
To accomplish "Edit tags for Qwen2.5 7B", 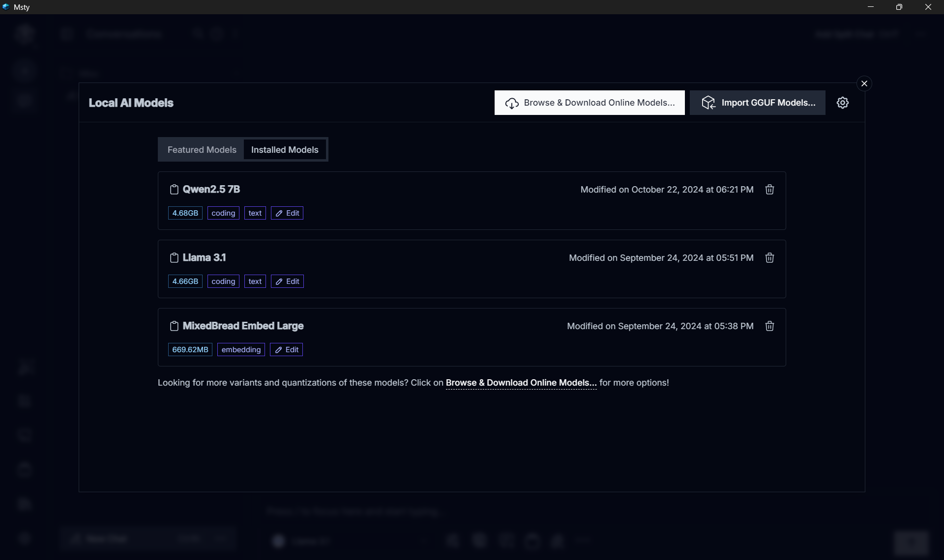I will pyautogui.click(x=287, y=213).
